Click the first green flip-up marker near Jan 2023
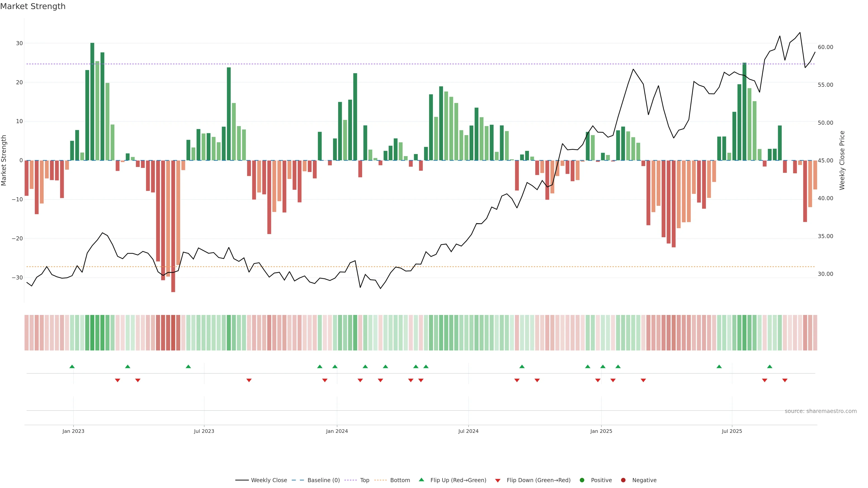The width and height of the screenshot is (868, 488). click(x=72, y=366)
